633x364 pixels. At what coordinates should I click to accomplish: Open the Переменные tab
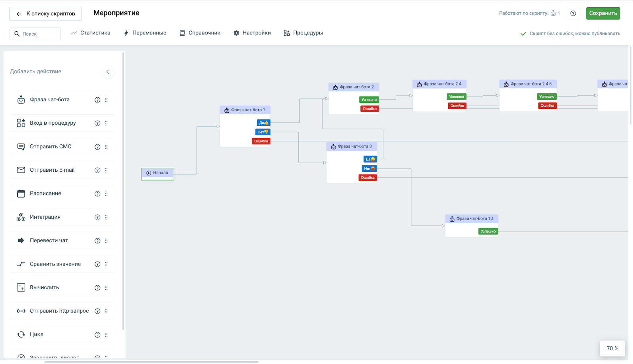(145, 33)
